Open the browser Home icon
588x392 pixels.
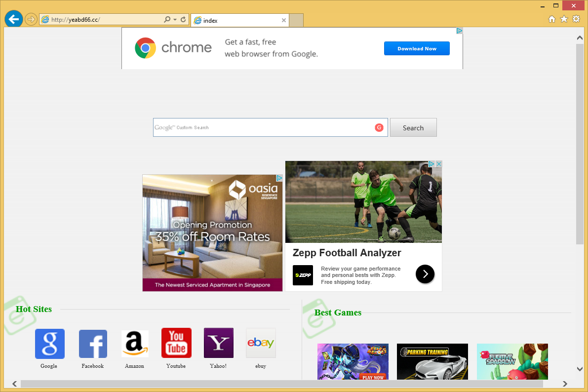[551, 19]
